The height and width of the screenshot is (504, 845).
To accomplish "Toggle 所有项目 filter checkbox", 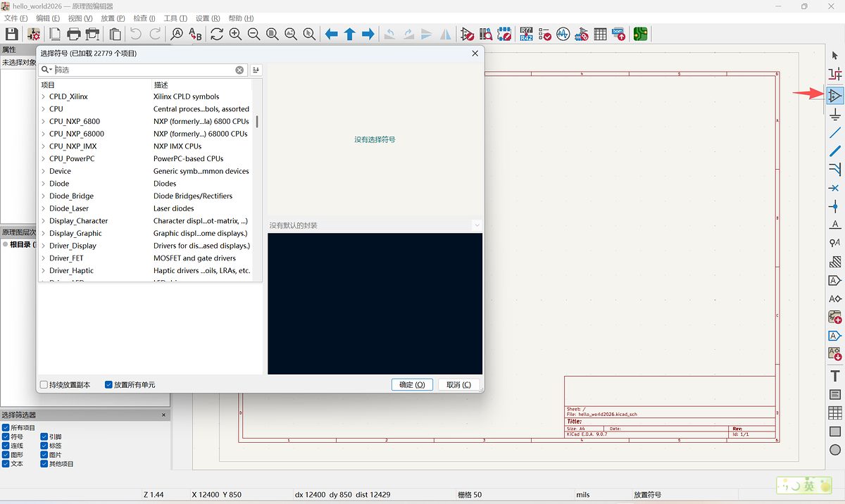I will (x=6, y=427).
